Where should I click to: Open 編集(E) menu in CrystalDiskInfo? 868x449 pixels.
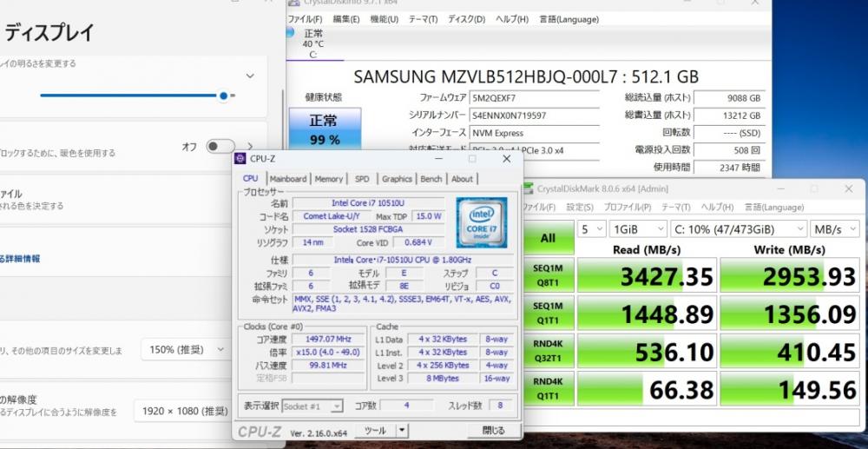tap(346, 19)
